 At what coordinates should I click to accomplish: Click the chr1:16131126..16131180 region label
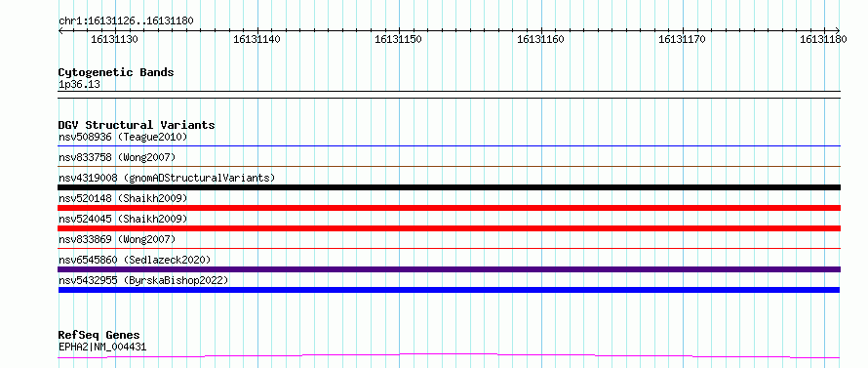(x=126, y=21)
